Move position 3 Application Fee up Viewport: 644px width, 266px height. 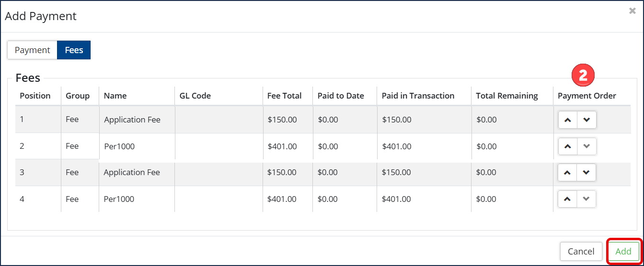click(568, 173)
